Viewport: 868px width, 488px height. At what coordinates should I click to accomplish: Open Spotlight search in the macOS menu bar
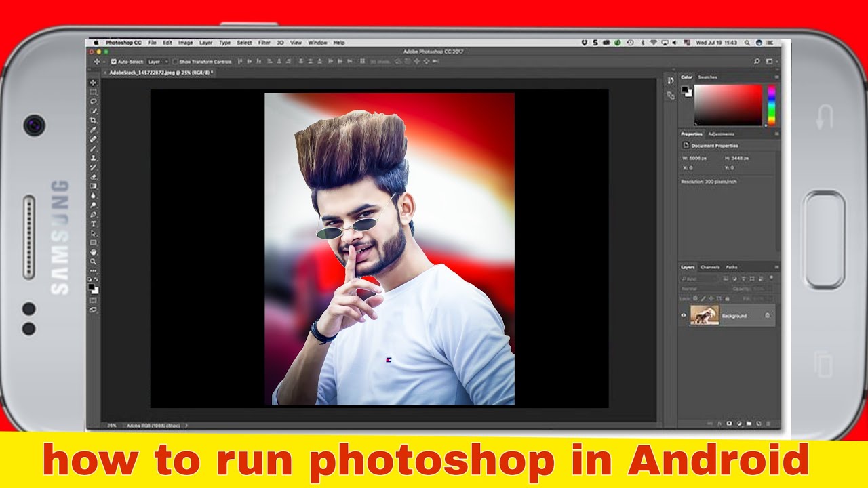pyautogui.click(x=746, y=43)
